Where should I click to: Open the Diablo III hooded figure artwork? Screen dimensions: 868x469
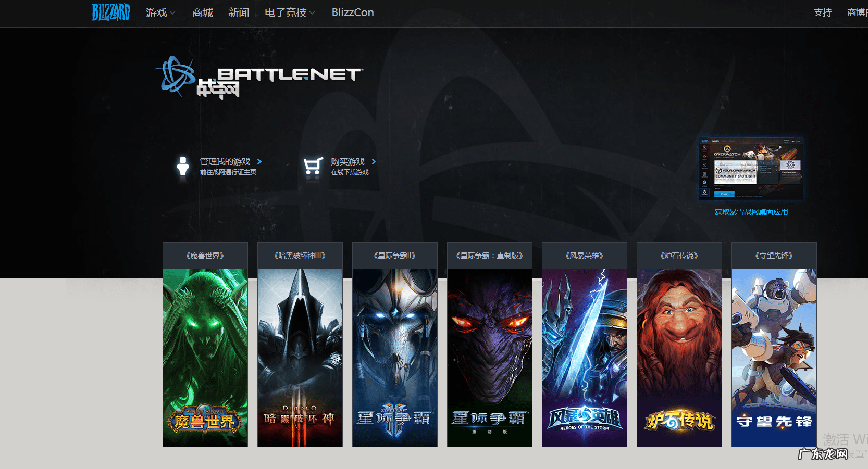click(x=300, y=358)
